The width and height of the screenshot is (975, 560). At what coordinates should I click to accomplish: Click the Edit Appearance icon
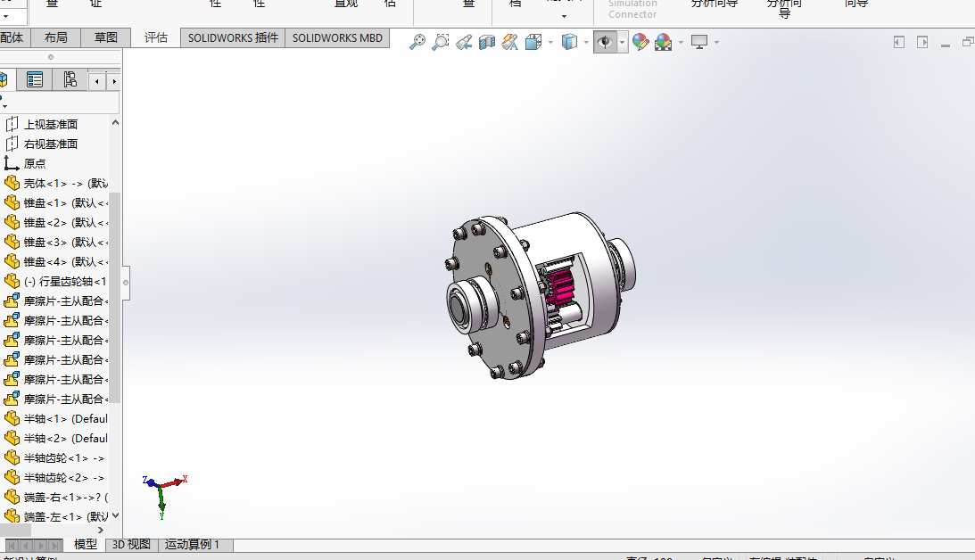(640, 42)
